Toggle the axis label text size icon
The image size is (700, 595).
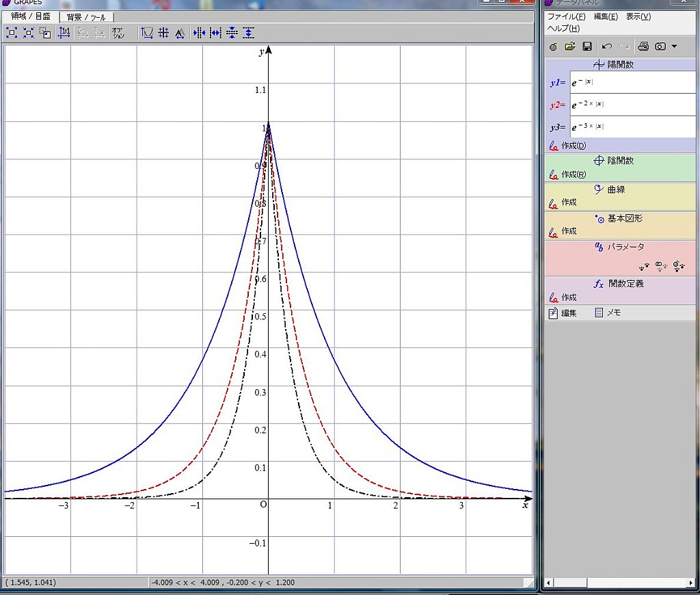pos(180,32)
